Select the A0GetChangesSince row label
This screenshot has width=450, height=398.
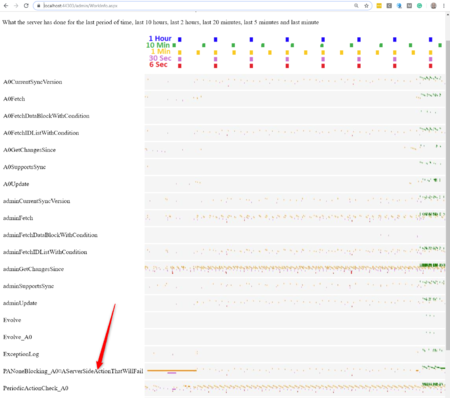pyautogui.click(x=29, y=150)
